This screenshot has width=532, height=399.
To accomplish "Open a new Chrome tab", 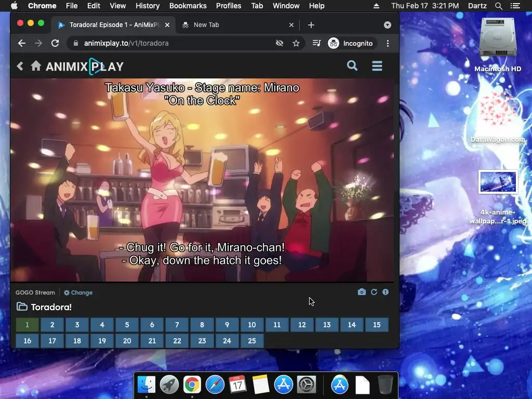I will coord(311,25).
